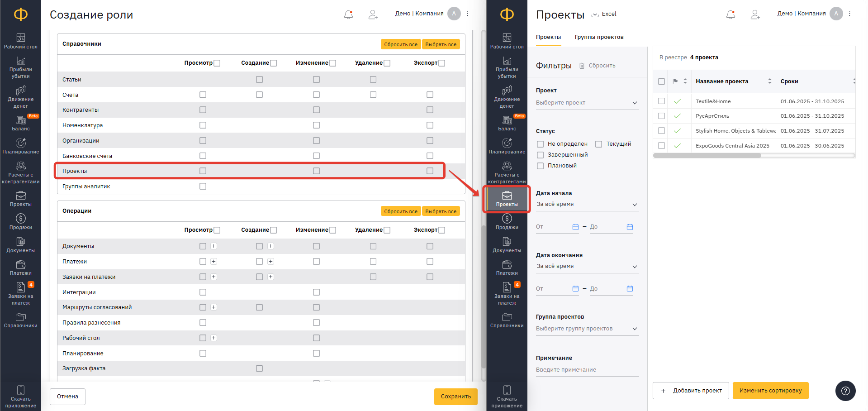This screenshot has height=411, width=868.
Task: Click the Сохранить button
Action: coord(455,397)
